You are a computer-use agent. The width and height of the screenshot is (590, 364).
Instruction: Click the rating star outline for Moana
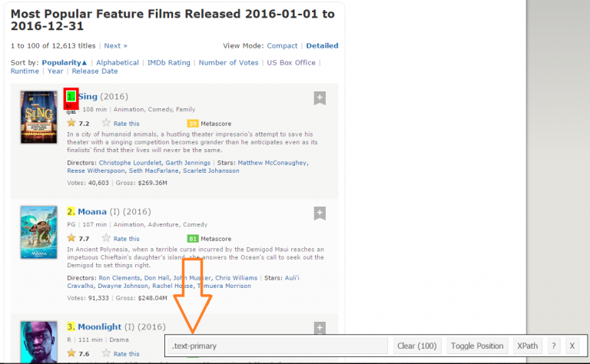tap(107, 239)
